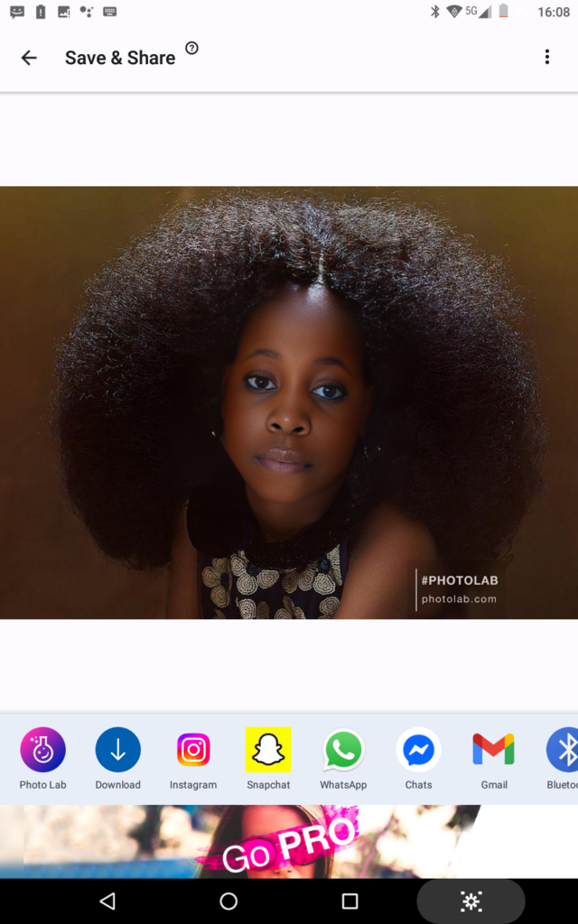This screenshot has width=578, height=924.
Task: Tap the Download icon to save the photo
Action: click(x=118, y=751)
